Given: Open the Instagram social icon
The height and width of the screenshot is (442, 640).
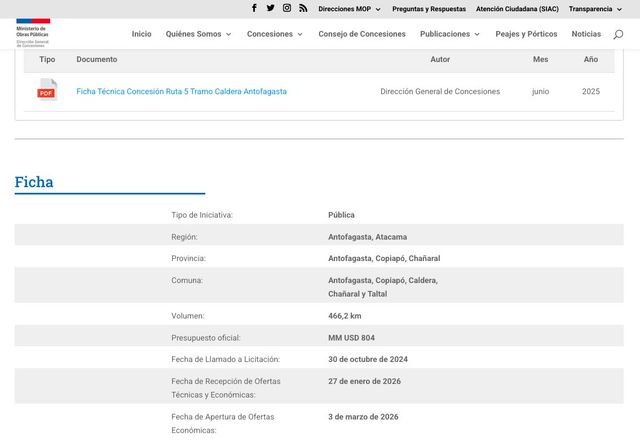Looking at the screenshot, I should (287, 8).
